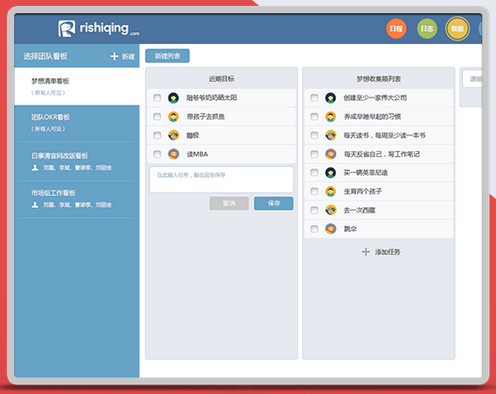Click avatar on the 买一辆英菲尼迪 task
Image resolution: width=496 pixels, height=394 pixels.
330,172
